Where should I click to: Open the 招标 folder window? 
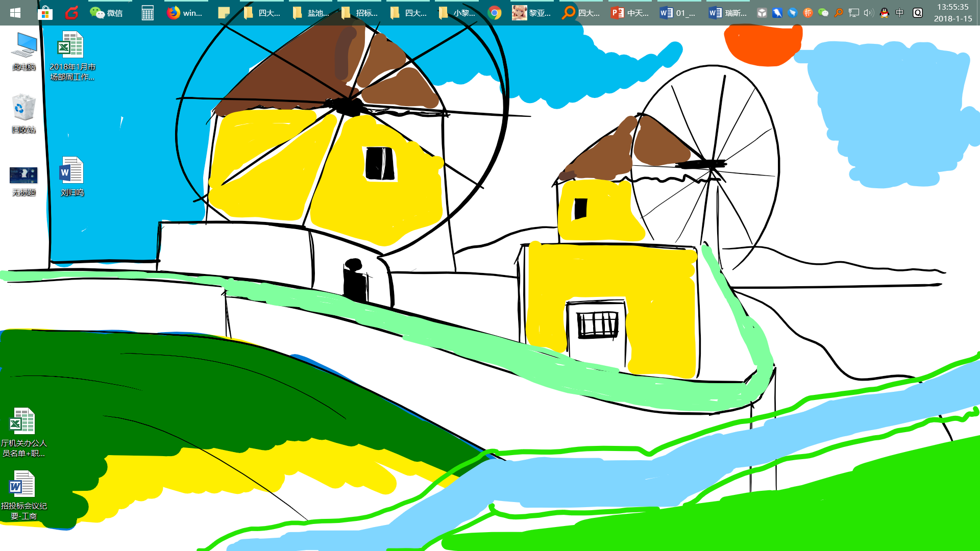point(359,13)
